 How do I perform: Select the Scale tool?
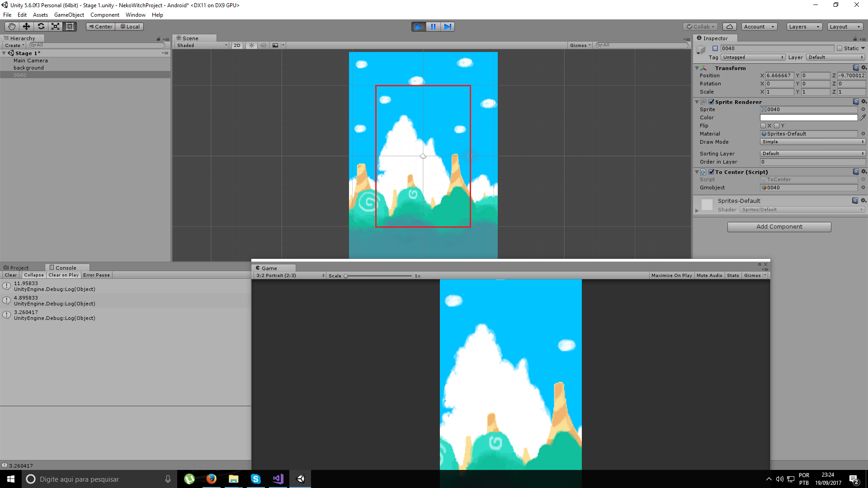55,27
